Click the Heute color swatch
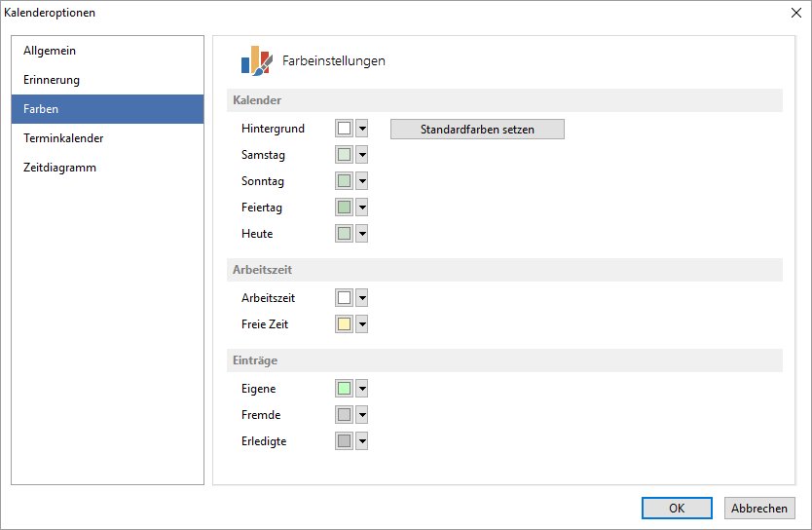This screenshot has width=812, height=530. click(x=344, y=233)
